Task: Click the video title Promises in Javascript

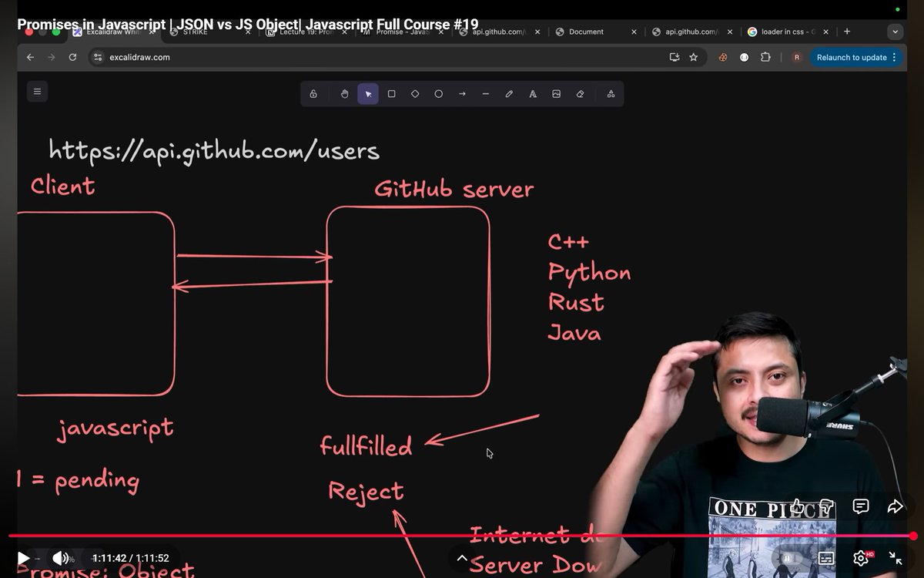Action: [x=247, y=24]
